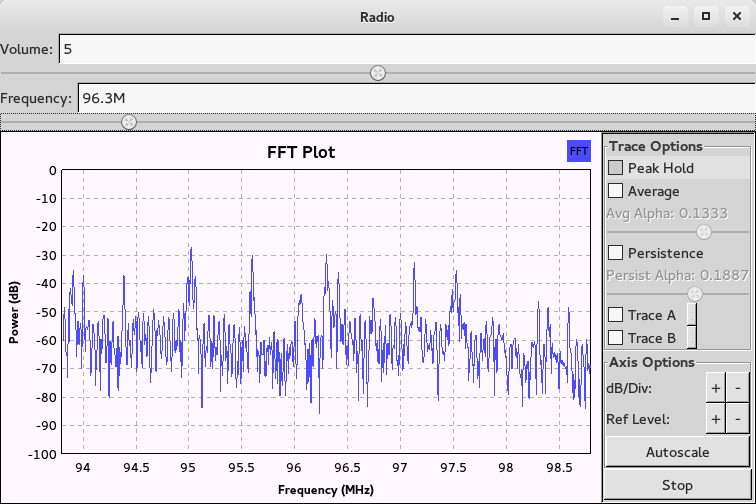Click the Frequency (MHz) axis label
This screenshot has width=756, height=504.
click(326, 490)
